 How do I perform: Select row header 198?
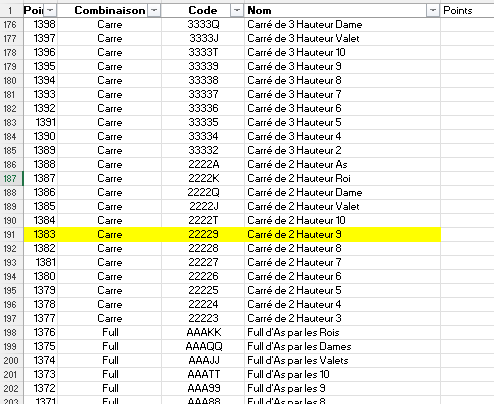pyautogui.click(x=11, y=333)
